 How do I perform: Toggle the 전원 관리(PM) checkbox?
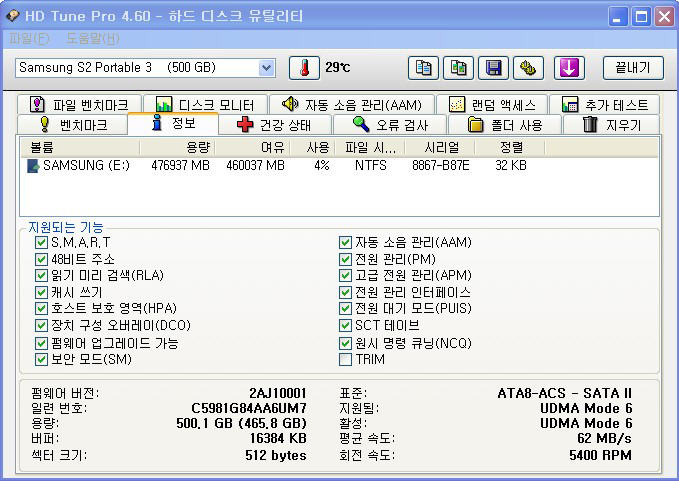click(345, 259)
